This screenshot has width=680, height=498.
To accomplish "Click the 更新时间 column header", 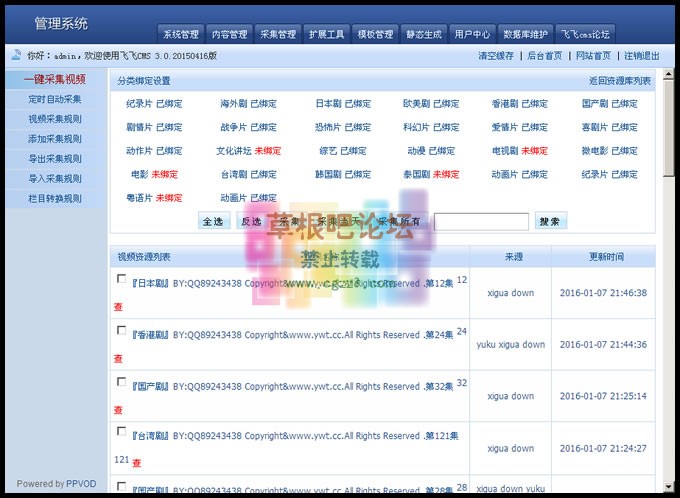I will pyautogui.click(x=606, y=257).
